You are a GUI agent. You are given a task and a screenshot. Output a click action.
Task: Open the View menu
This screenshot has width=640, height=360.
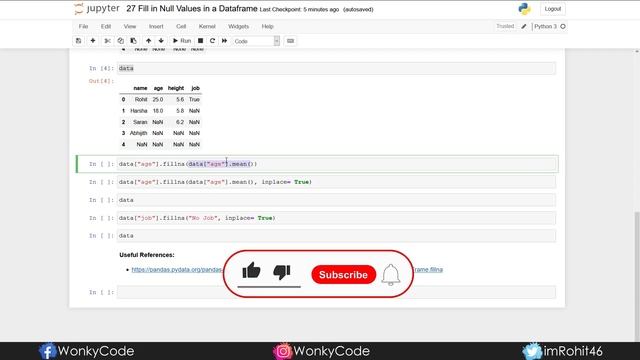pos(130,27)
